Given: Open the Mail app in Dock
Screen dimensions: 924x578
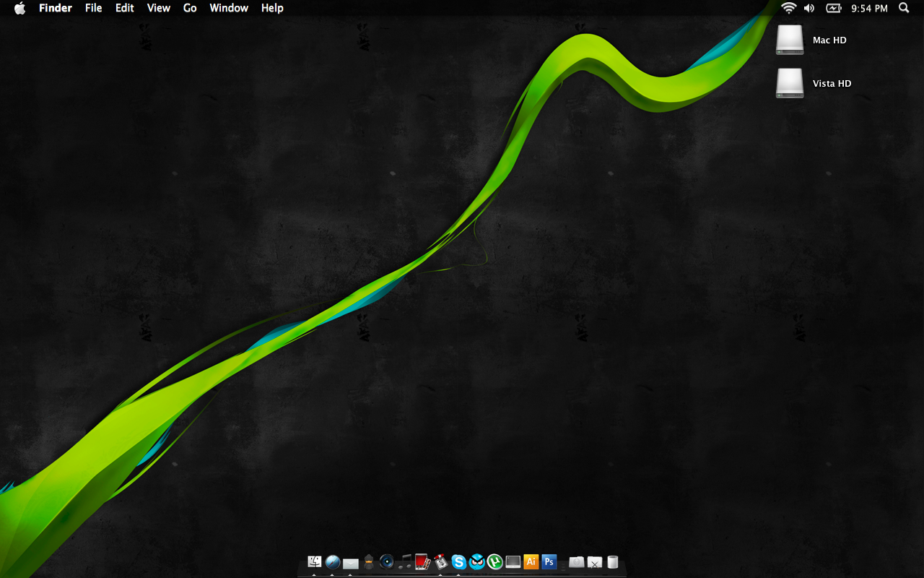Looking at the screenshot, I should coord(351,563).
